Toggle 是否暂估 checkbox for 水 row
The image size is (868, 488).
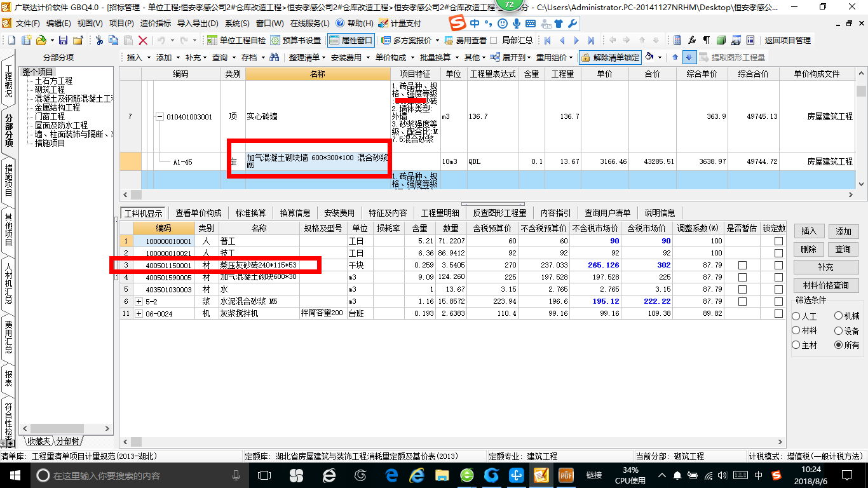tap(742, 289)
